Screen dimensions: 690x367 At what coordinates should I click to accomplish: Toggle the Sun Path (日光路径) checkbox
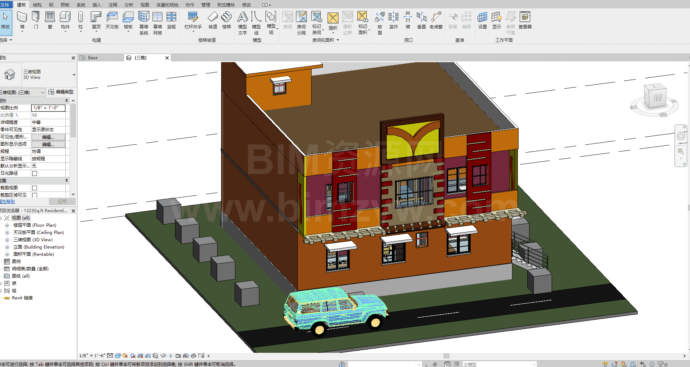pos(35,173)
